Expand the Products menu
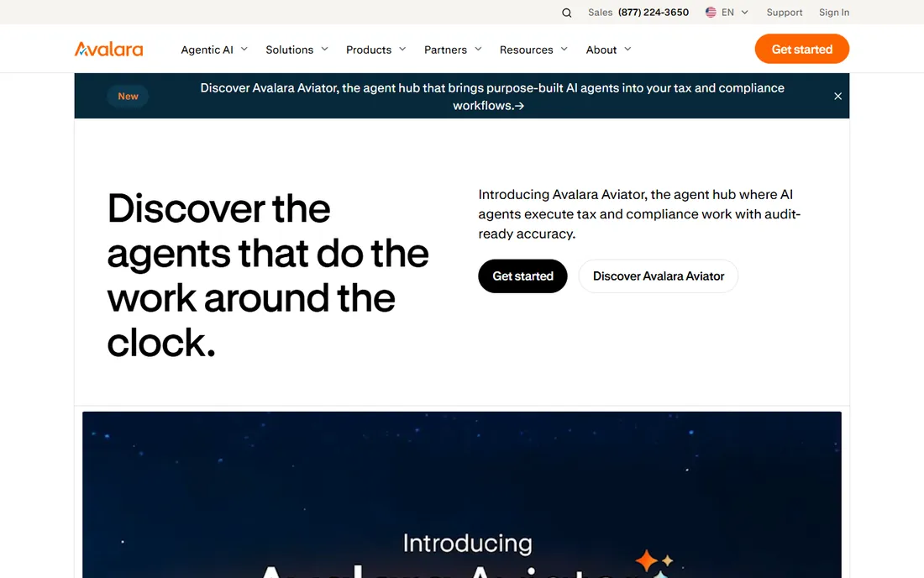Image resolution: width=924 pixels, height=578 pixels. tap(376, 50)
